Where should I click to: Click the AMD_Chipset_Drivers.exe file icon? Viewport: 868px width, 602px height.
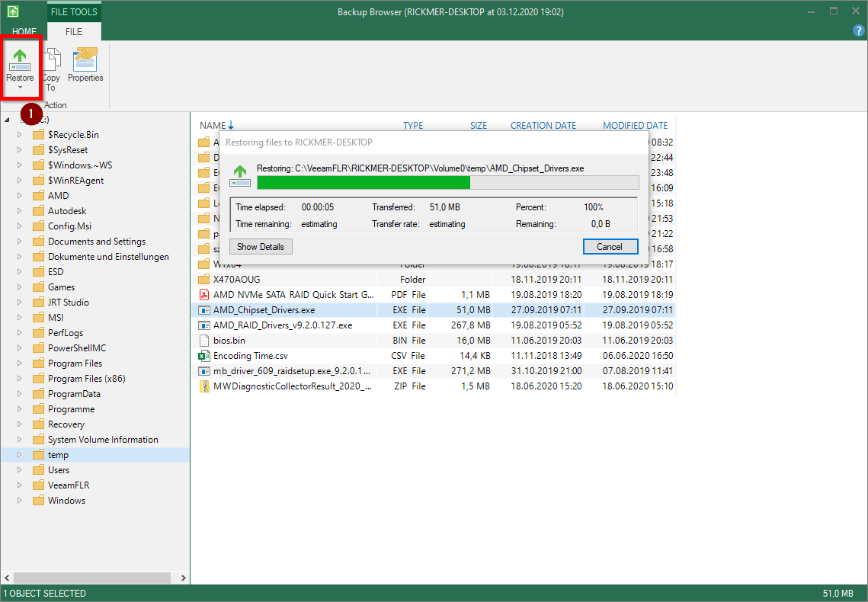(203, 310)
